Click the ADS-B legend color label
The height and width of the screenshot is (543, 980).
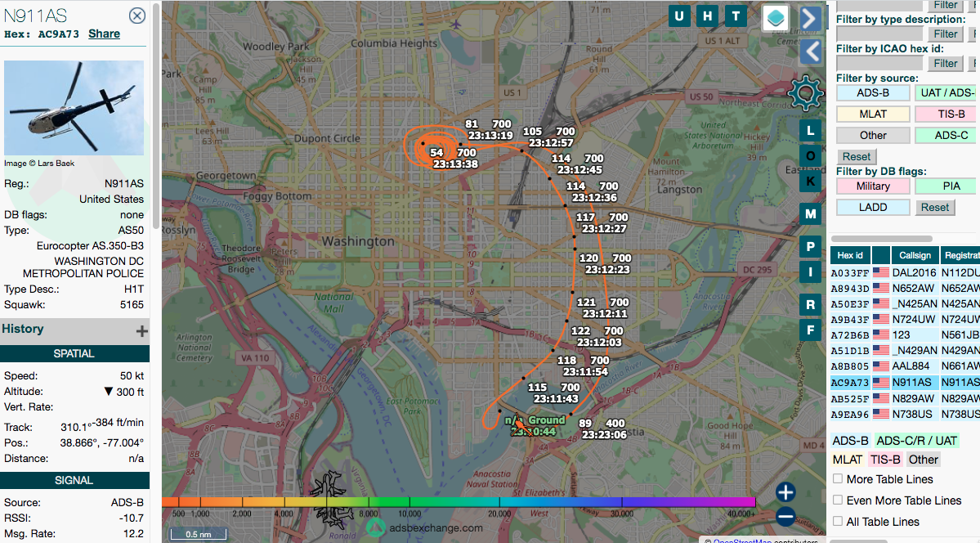pos(851,441)
